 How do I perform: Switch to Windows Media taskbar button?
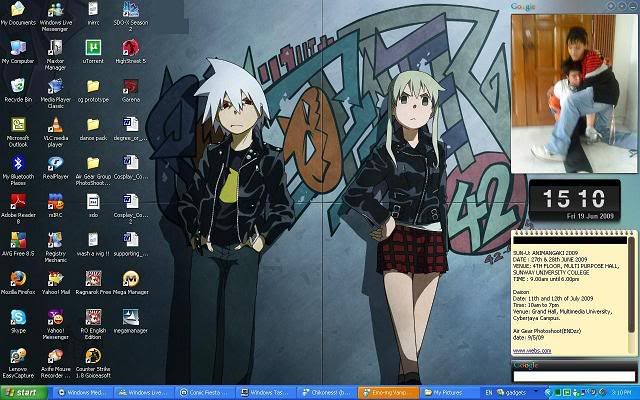pos(82,393)
